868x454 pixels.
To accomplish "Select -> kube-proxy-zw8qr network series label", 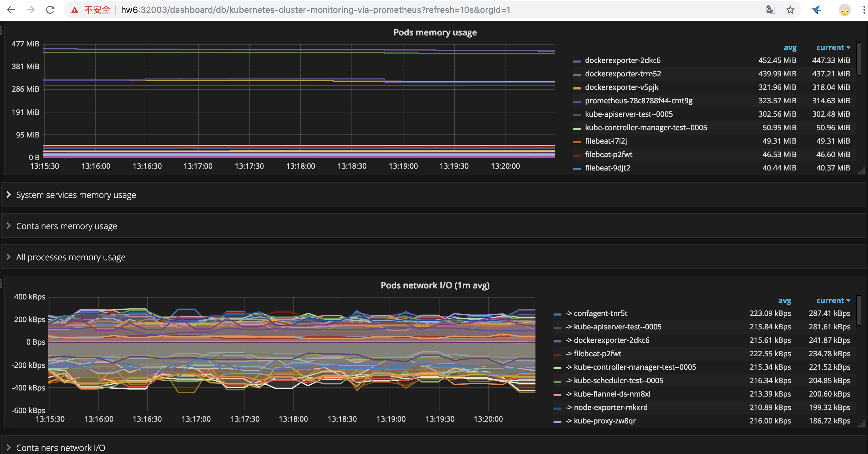I will (601, 421).
